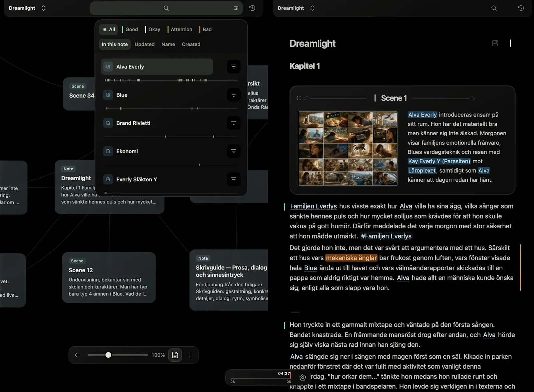
Task: Select the Scene 34 card
Action: tap(79, 94)
